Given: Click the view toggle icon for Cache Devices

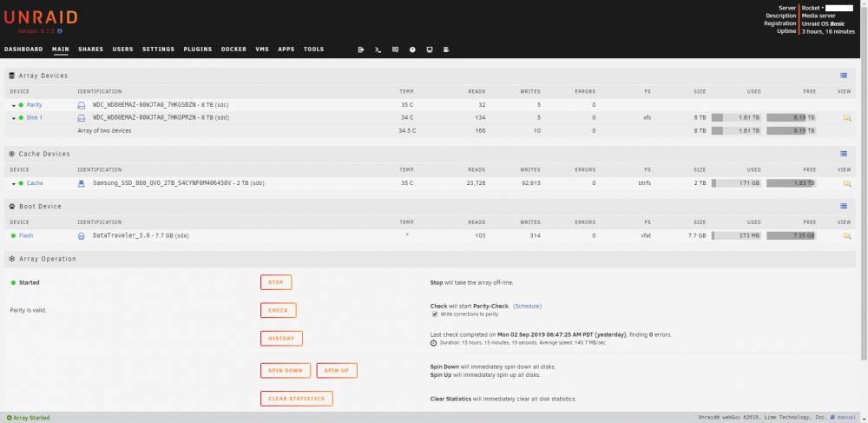Looking at the screenshot, I should (844, 154).
